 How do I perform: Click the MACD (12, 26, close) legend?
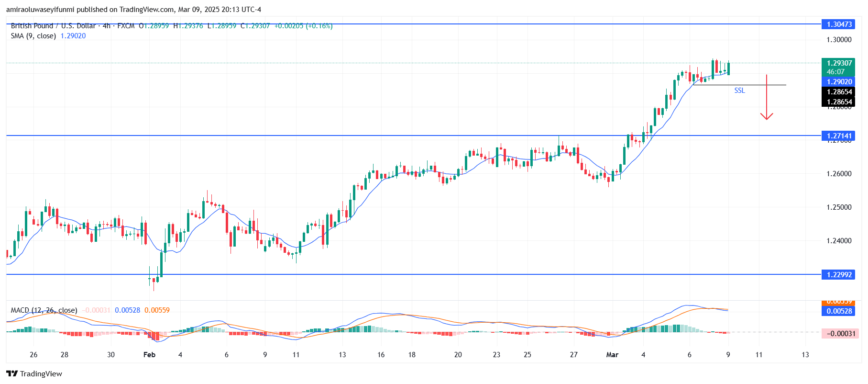[44, 310]
